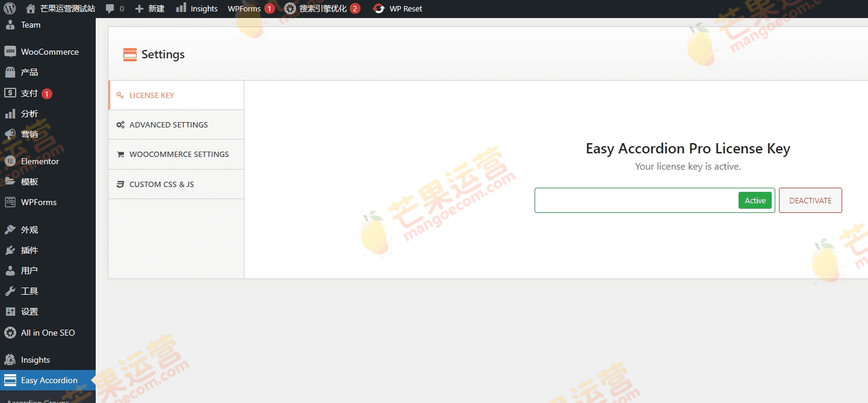The width and height of the screenshot is (868, 403).
Task: Open 搜索引擎优化 admin bar menu
Action: 323,8
